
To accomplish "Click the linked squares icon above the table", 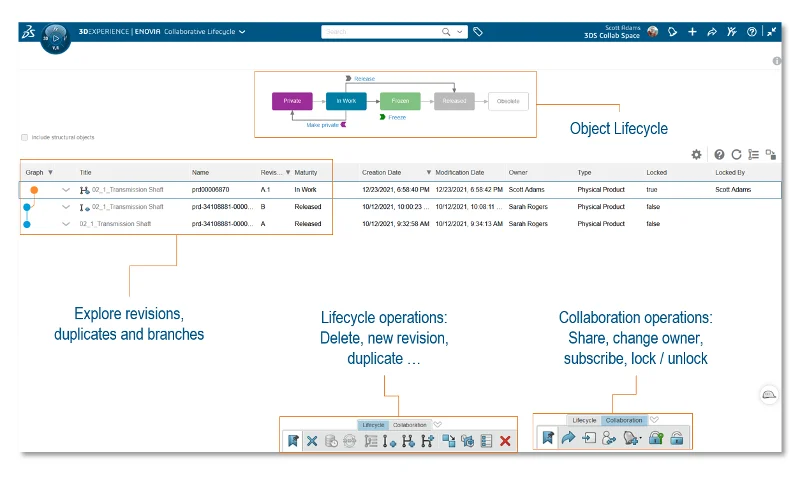I will [x=770, y=155].
